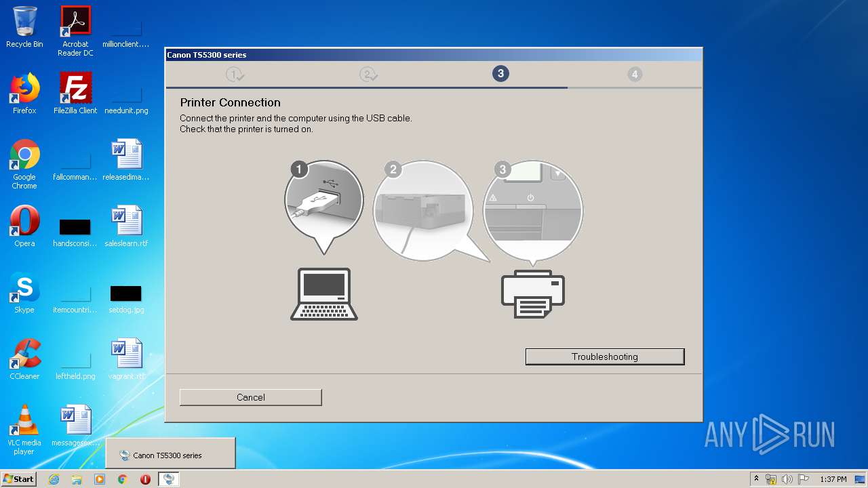
Task: Select messagesex Word document icon
Action: [75, 426]
